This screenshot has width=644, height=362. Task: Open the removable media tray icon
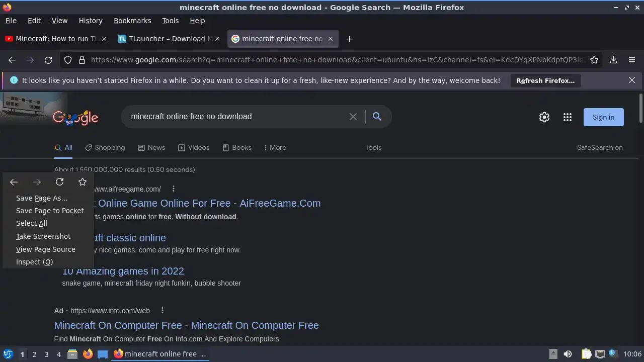click(553, 354)
